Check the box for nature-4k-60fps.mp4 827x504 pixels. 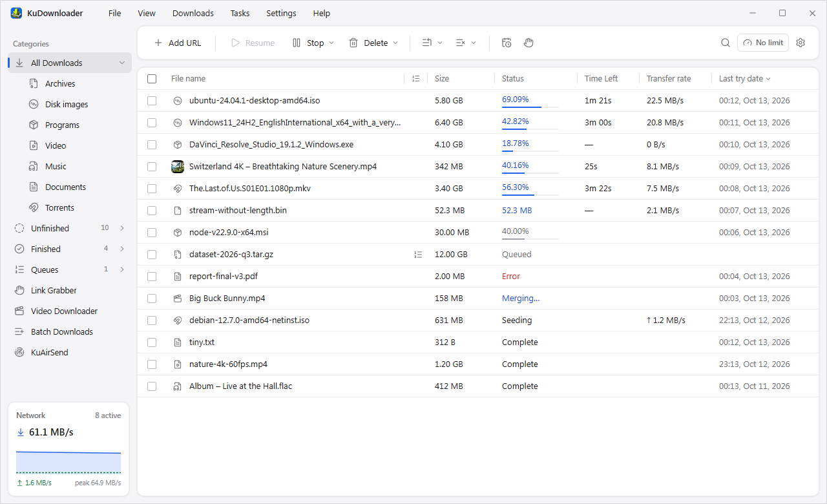point(152,364)
